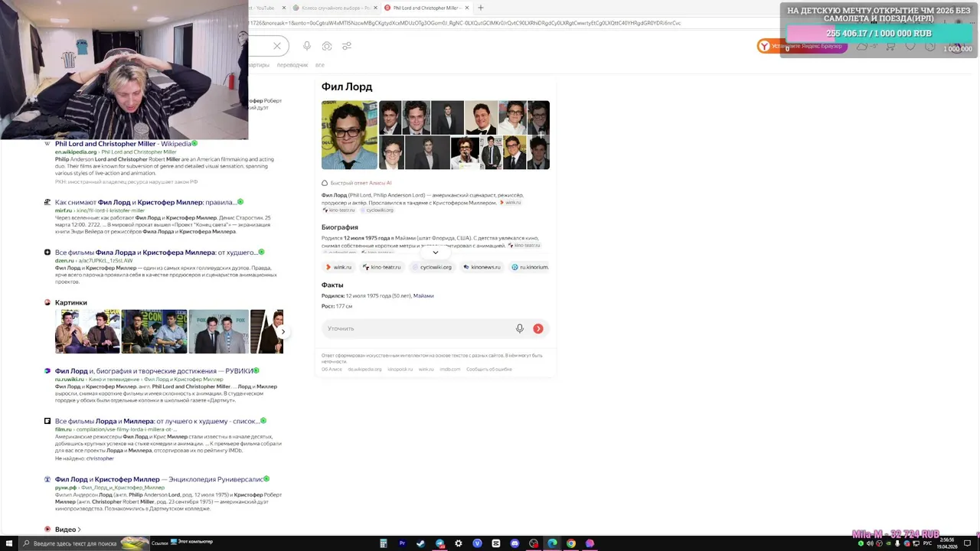Submit query with red arrow button
The width and height of the screenshot is (980, 551).
538,328
